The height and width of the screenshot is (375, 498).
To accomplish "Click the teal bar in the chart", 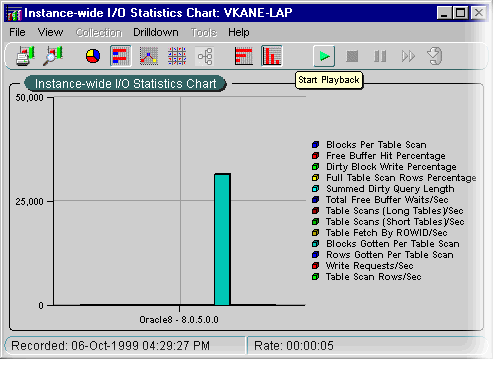I will pos(222,239).
